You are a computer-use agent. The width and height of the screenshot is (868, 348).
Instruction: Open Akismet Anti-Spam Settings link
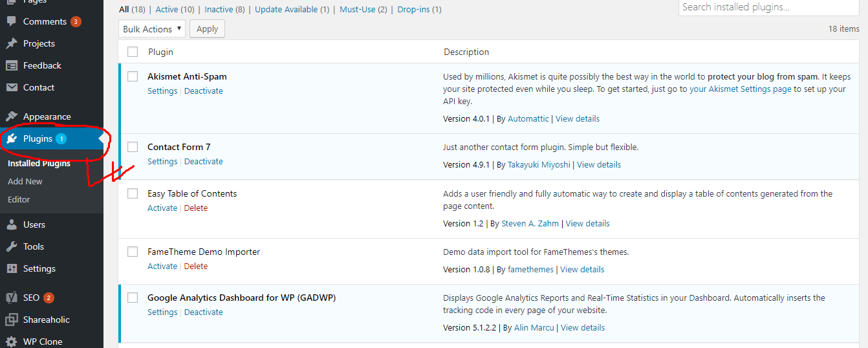(x=162, y=91)
